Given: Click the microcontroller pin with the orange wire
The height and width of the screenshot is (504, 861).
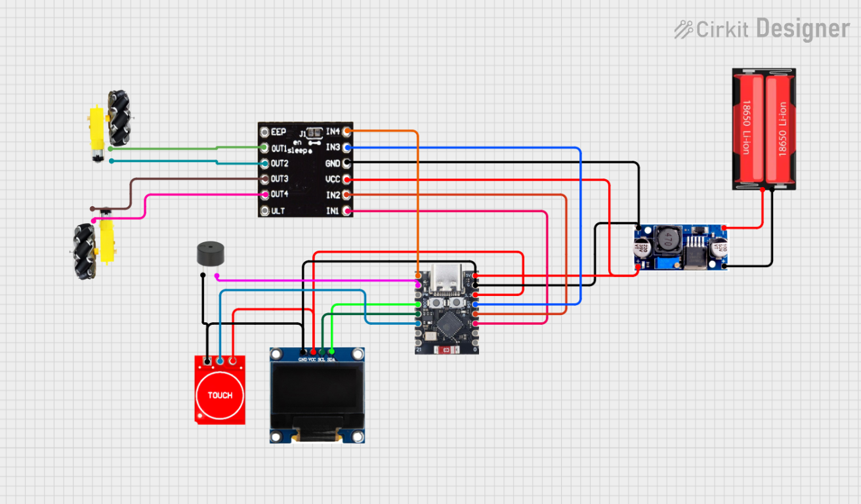Looking at the screenshot, I should pos(418,276).
